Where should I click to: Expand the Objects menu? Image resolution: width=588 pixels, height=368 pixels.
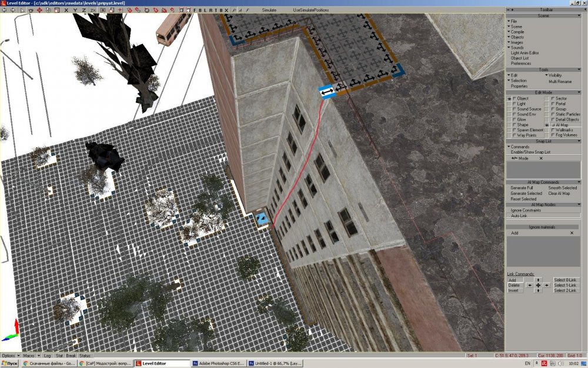pyautogui.click(x=516, y=37)
